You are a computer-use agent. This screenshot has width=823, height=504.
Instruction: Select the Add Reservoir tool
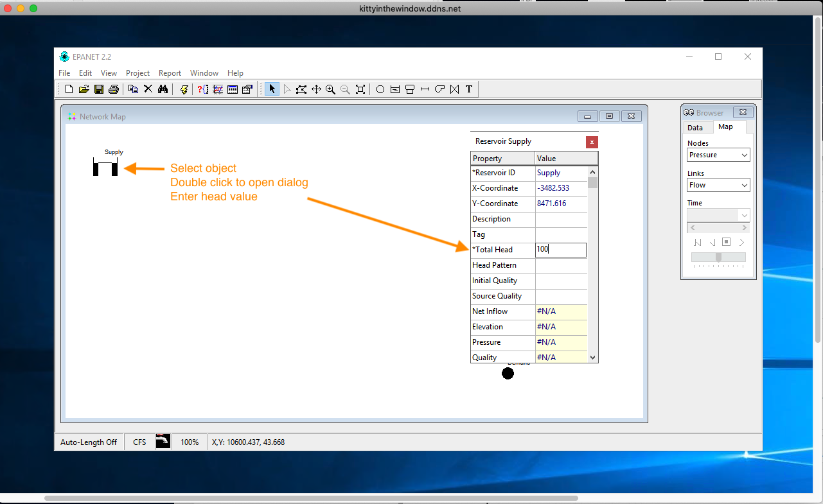pyautogui.click(x=395, y=89)
